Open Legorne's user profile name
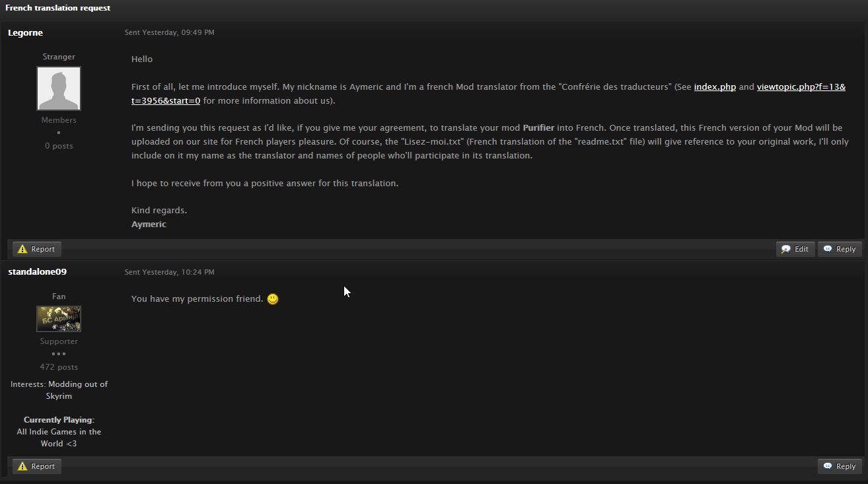 [25, 32]
